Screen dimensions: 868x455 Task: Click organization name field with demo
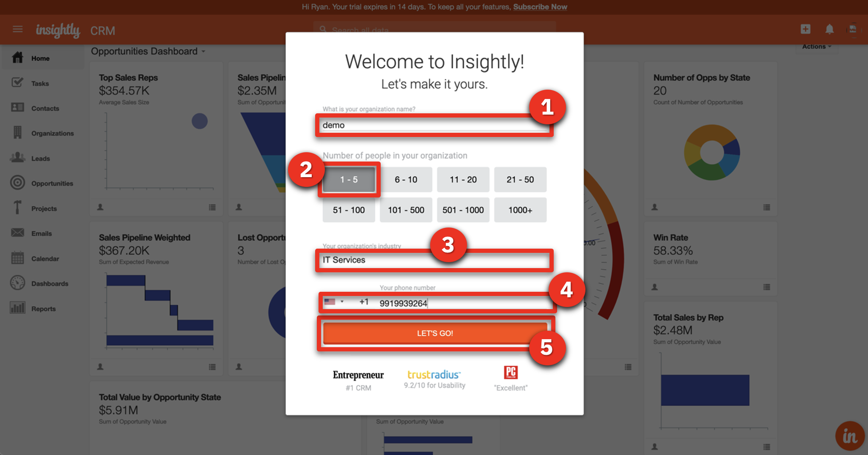pyautogui.click(x=434, y=125)
